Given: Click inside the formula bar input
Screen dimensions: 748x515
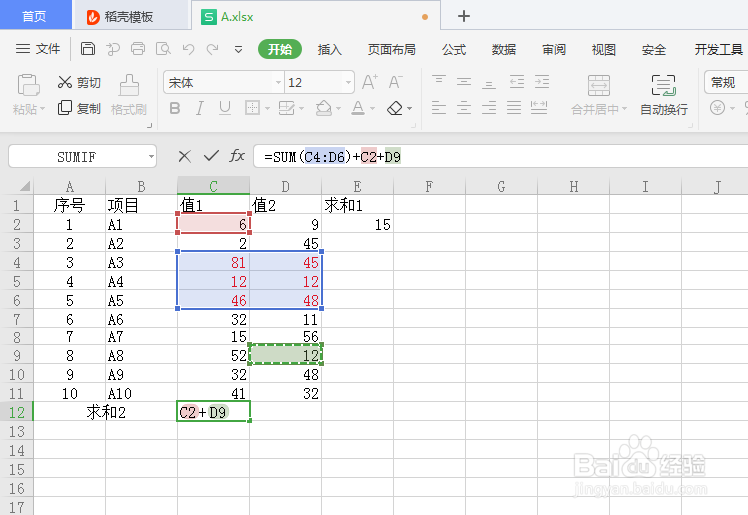Looking at the screenshot, I should (x=500, y=156).
